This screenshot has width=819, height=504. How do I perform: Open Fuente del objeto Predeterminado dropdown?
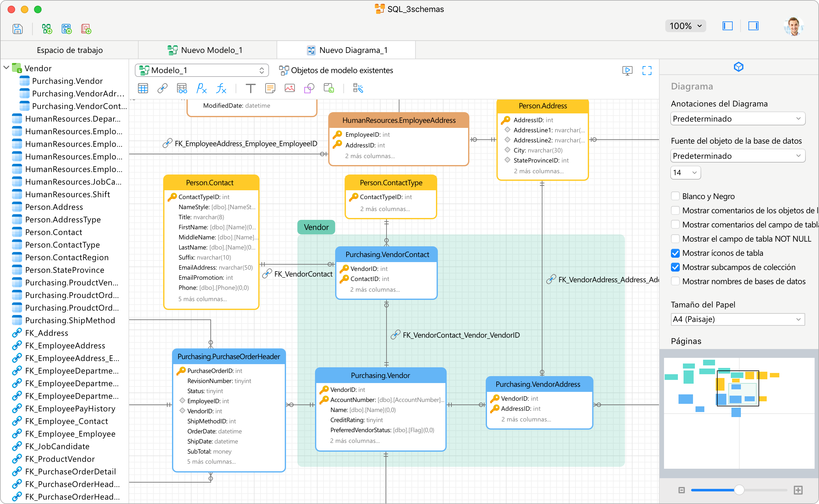(x=737, y=156)
